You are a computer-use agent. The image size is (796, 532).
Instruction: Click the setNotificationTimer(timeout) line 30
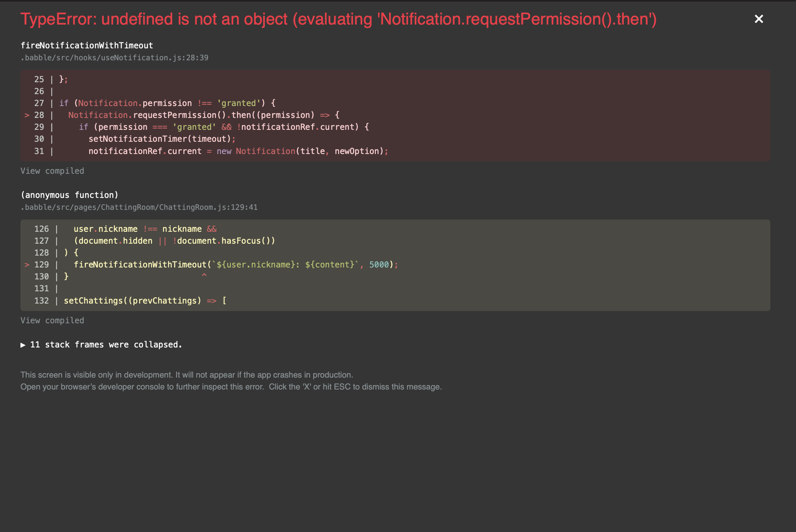(162, 139)
